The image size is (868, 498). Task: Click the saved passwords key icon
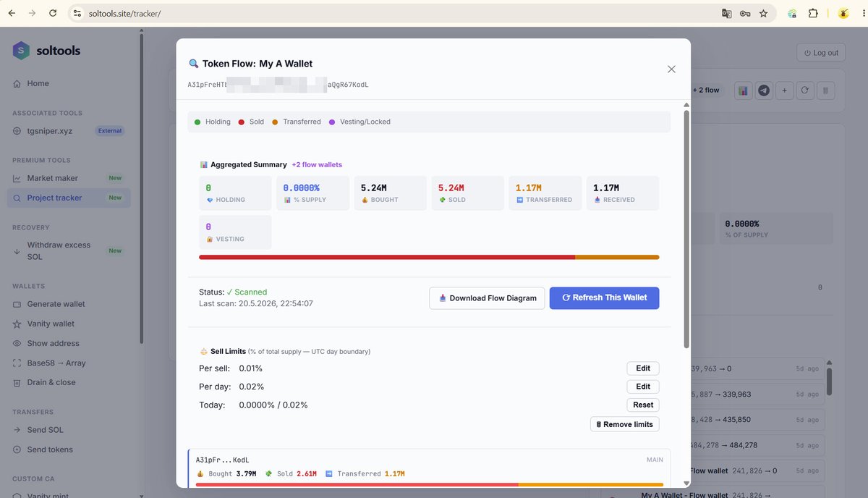tap(745, 13)
